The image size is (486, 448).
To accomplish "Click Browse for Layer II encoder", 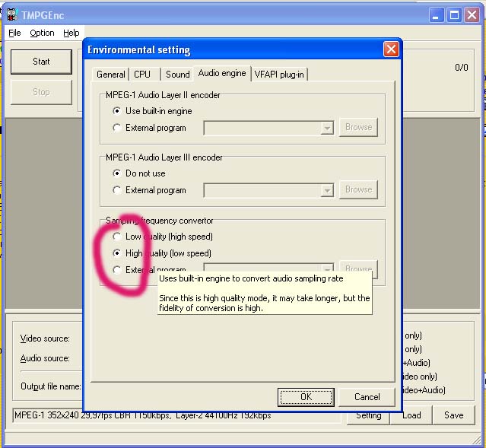I will tap(359, 127).
